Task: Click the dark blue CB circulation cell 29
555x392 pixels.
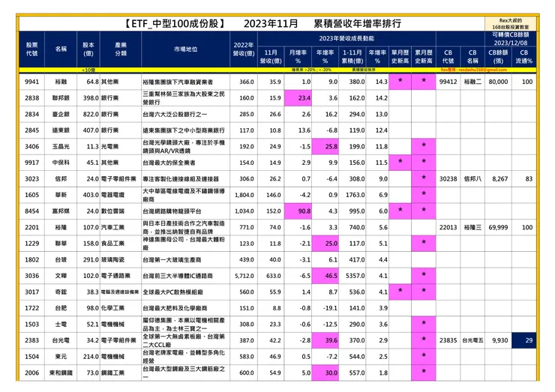Action: pyautogui.click(x=523, y=340)
